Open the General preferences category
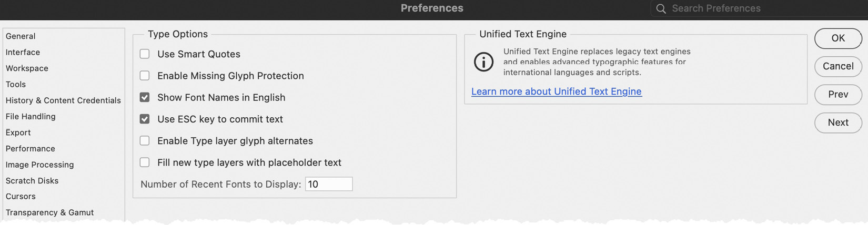 [21, 36]
